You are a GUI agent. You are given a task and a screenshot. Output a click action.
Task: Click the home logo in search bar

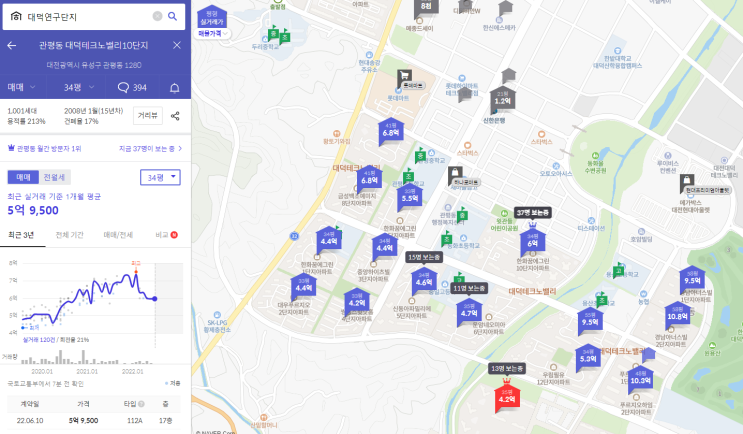point(16,17)
